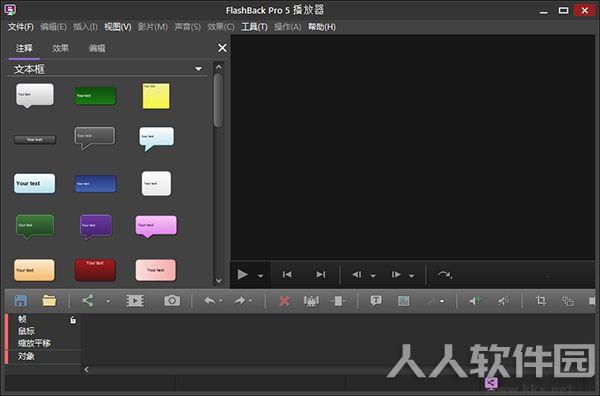Jump to the end of the movie
The image size is (600, 396).
[x=321, y=275]
